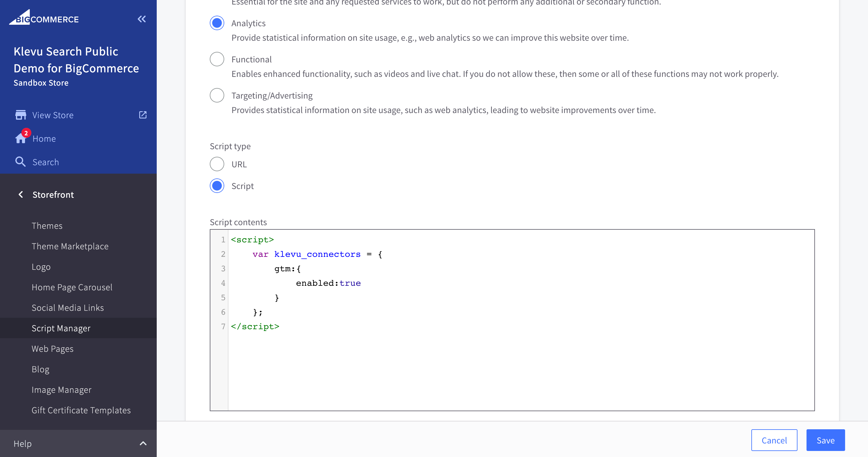The height and width of the screenshot is (457, 868).
Task: Choose URL script type radio
Action: [x=217, y=164]
